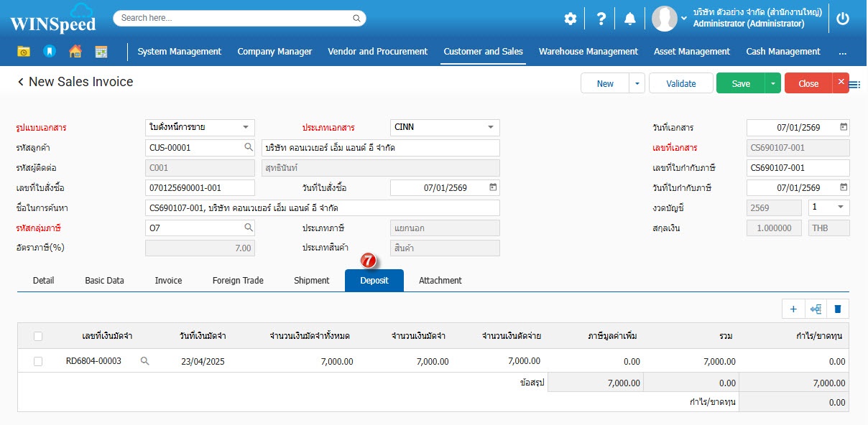
Task: Add a new deposit row with plus icon
Action: pyautogui.click(x=793, y=309)
